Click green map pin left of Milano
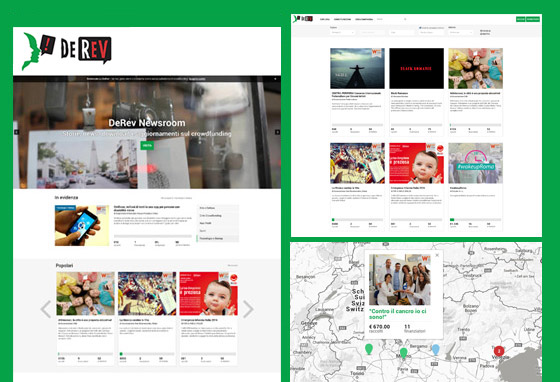Image resolution: width=560 pixels, height=382 pixels. point(369,349)
